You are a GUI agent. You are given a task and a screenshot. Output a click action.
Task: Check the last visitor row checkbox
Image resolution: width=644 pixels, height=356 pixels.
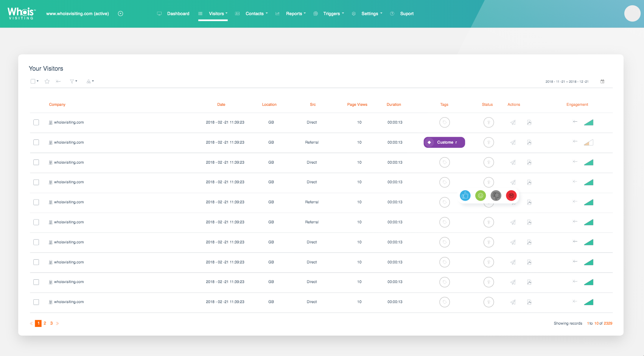(36, 302)
